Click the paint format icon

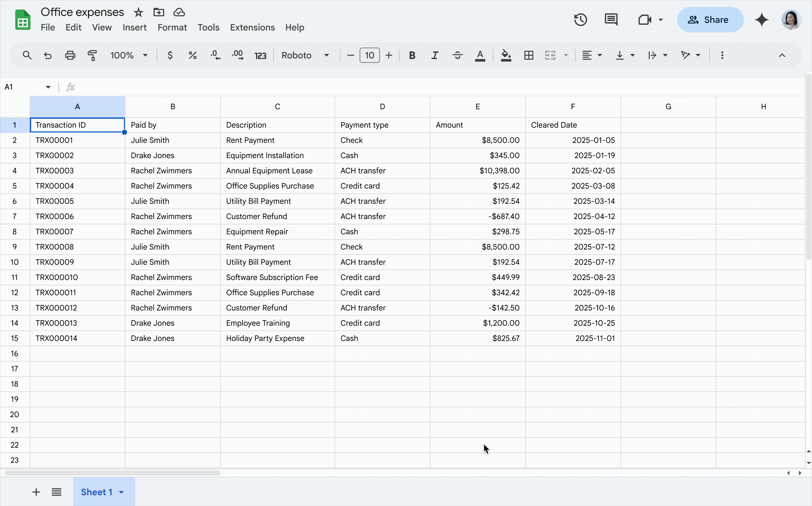pyautogui.click(x=92, y=55)
